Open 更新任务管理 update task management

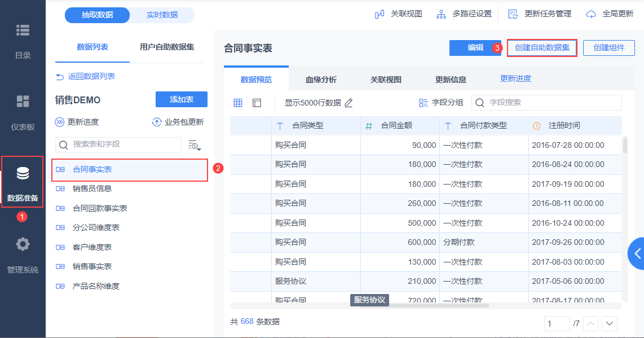click(540, 14)
